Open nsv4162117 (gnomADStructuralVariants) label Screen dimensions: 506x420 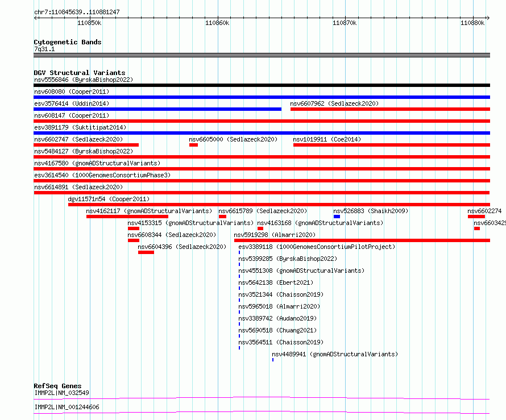point(149,211)
